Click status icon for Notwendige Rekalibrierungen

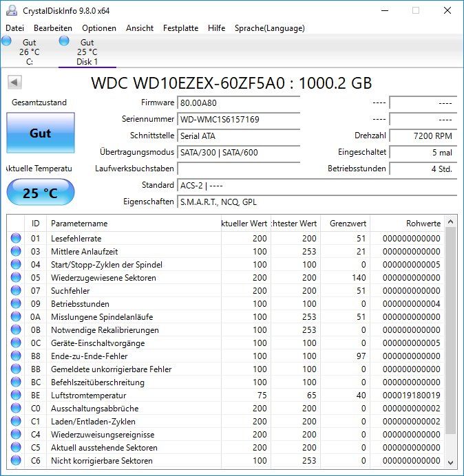(x=16, y=329)
